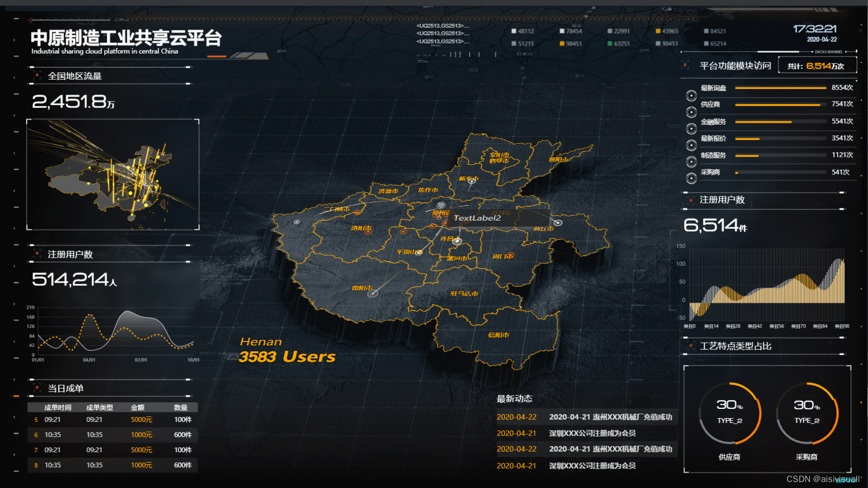Toggle the yellow 43965 legend item
868x488 pixels.
[667, 31]
